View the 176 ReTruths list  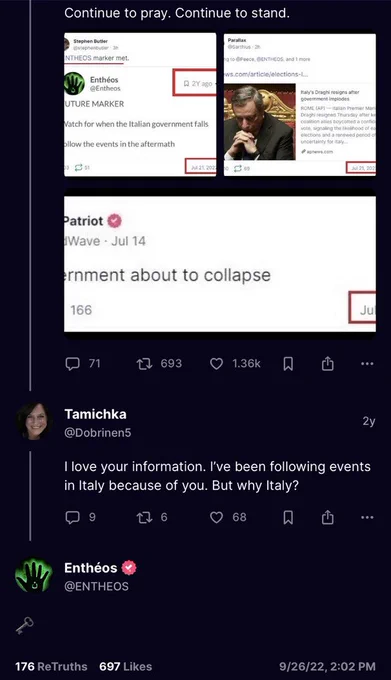pyautogui.click(x=51, y=667)
